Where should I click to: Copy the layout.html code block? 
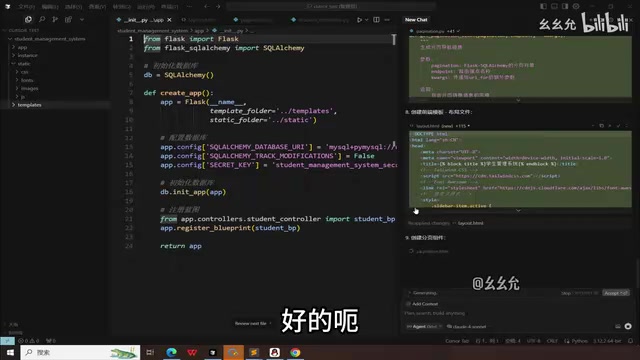(x=602, y=126)
